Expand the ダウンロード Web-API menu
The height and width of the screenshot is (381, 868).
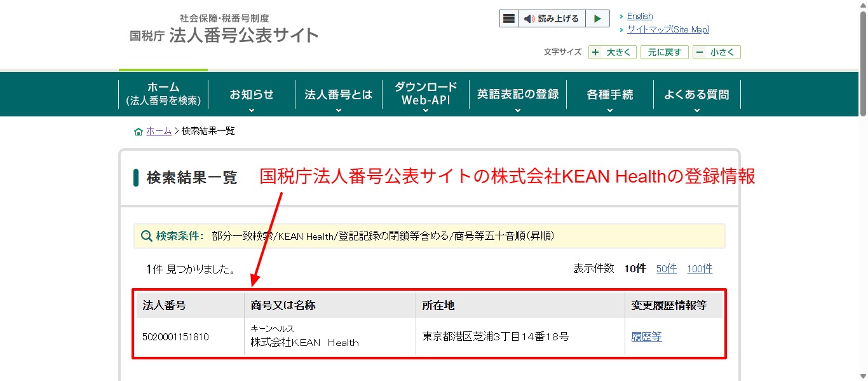(426, 95)
